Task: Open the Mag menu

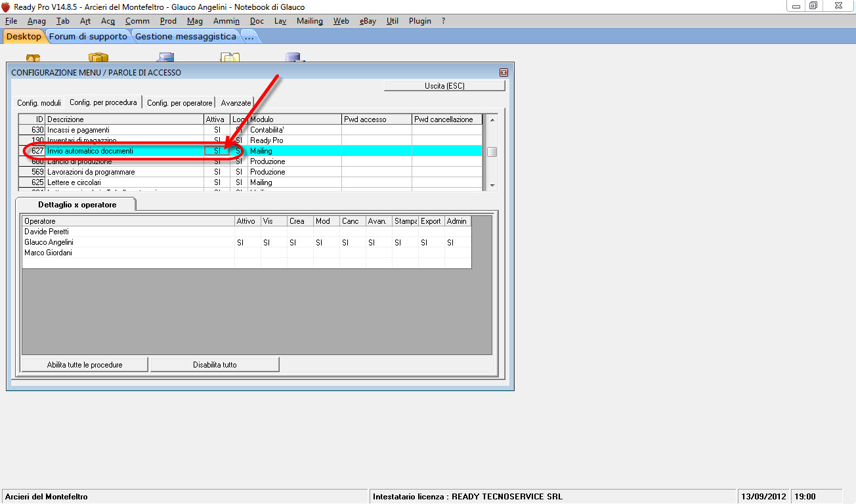Action: tap(195, 21)
